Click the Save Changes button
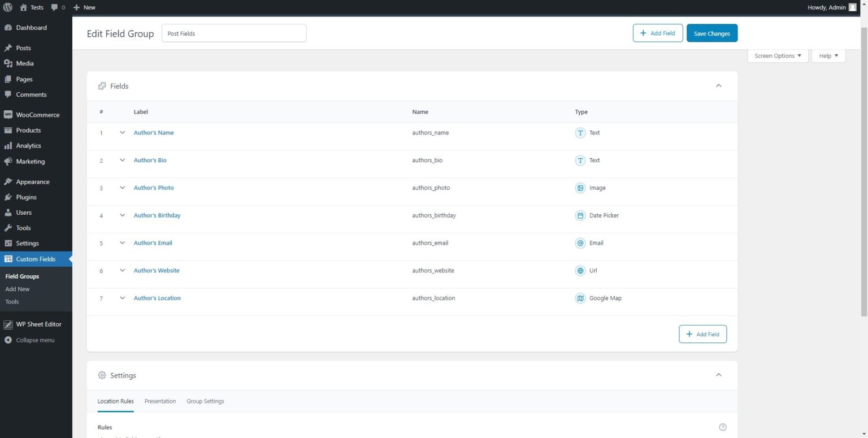The width and height of the screenshot is (868, 438). click(x=711, y=33)
